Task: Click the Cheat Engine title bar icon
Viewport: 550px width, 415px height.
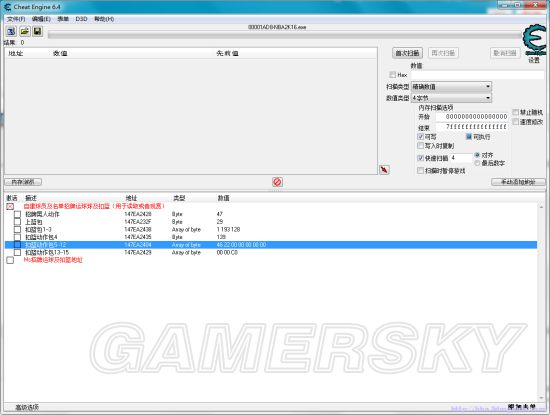Action: point(8,7)
